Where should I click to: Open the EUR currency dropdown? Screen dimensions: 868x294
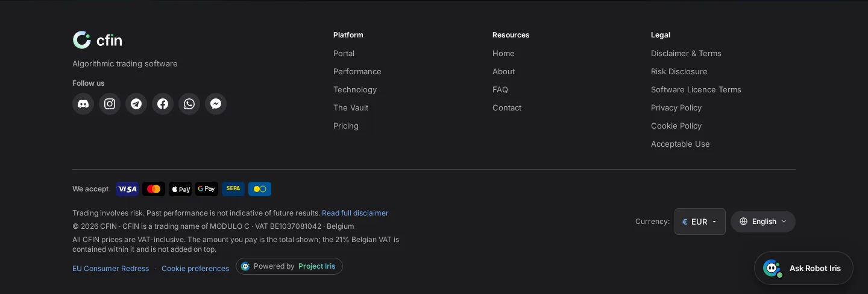coord(700,222)
